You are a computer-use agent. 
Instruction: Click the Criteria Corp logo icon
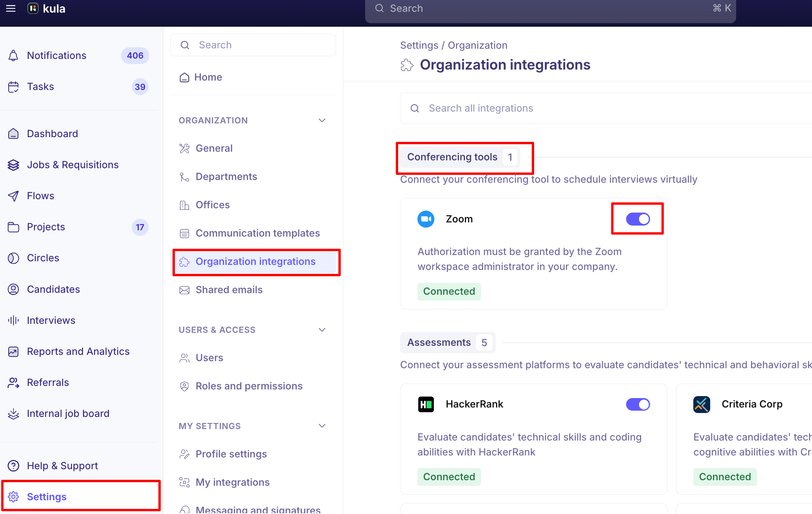coord(702,404)
